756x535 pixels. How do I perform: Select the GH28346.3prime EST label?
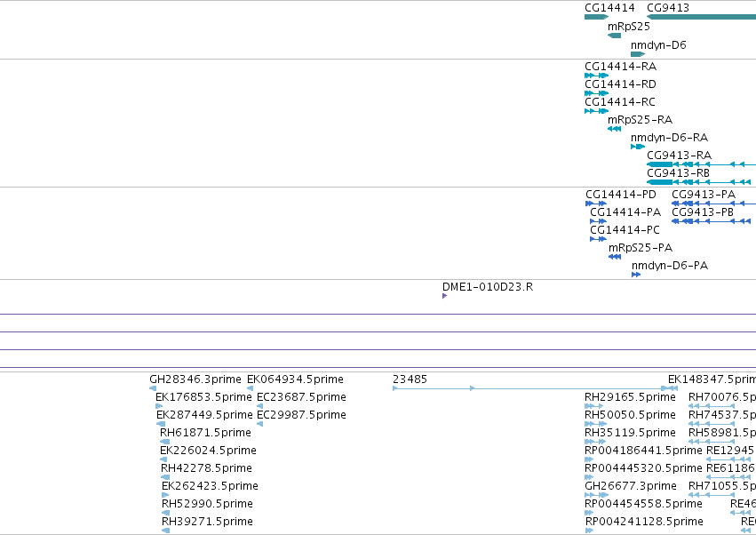(195, 379)
